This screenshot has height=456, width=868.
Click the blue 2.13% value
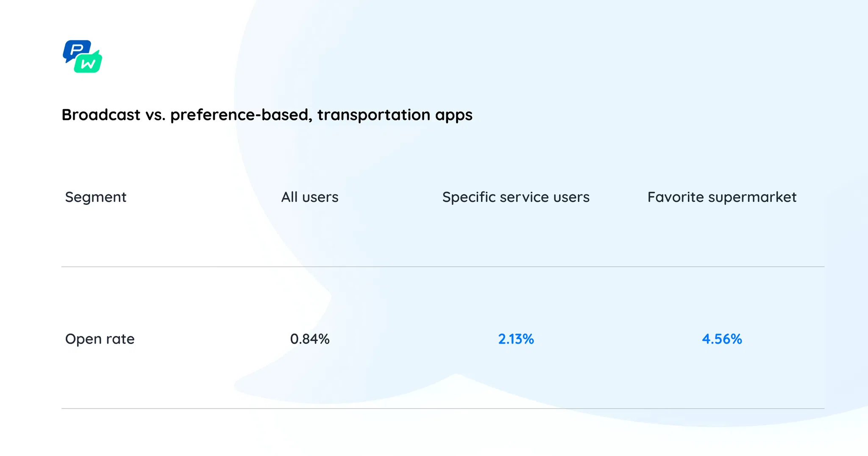(516, 339)
